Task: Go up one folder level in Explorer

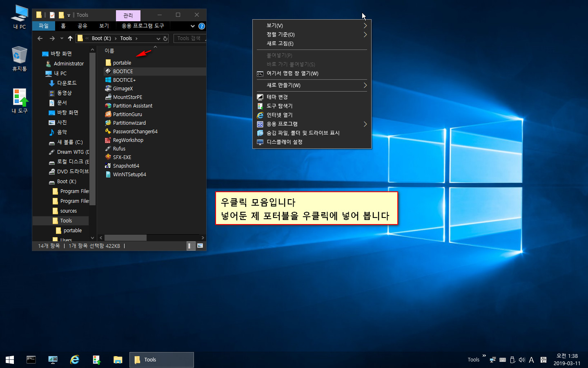Action: point(70,38)
